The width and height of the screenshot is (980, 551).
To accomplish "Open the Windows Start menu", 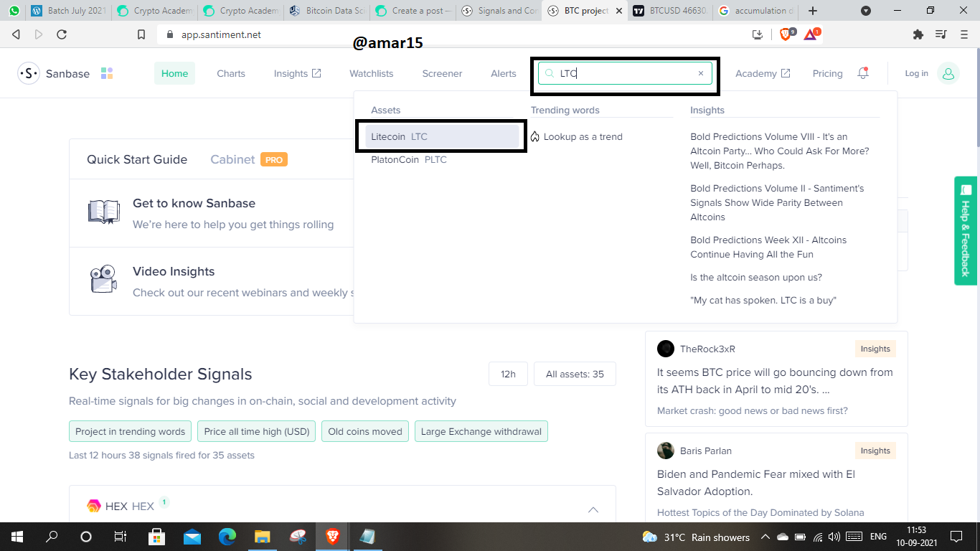I will pyautogui.click(x=17, y=537).
